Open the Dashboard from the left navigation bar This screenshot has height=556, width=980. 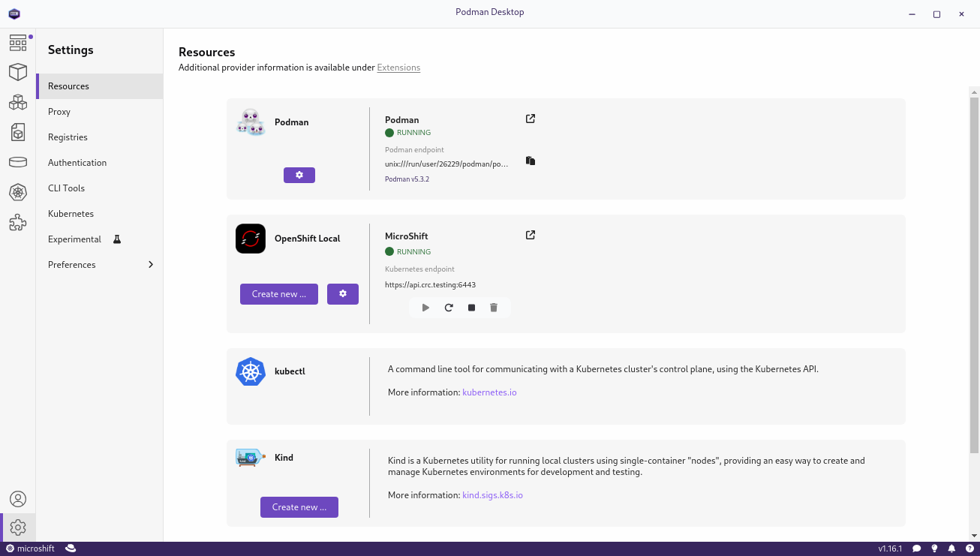coord(18,43)
